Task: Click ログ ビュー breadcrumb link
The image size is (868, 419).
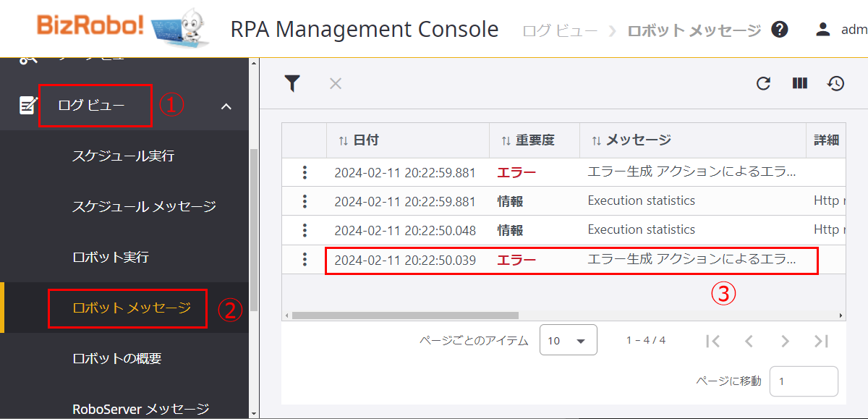Action: [560, 30]
